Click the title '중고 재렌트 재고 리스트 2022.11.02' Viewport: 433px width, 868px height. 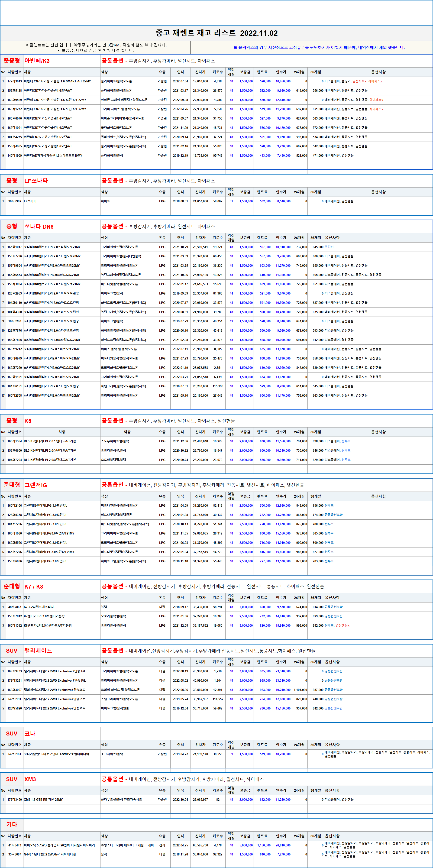point(216,33)
